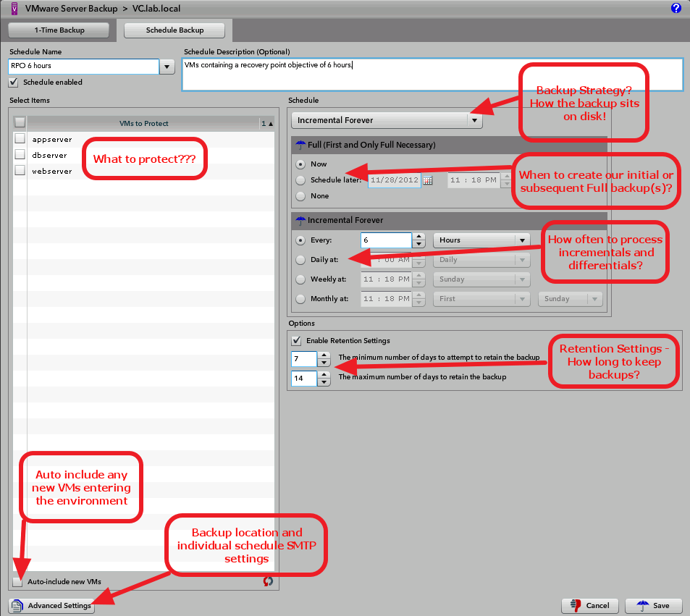Select the None radio button
This screenshot has width=690, height=616.
[x=300, y=195]
